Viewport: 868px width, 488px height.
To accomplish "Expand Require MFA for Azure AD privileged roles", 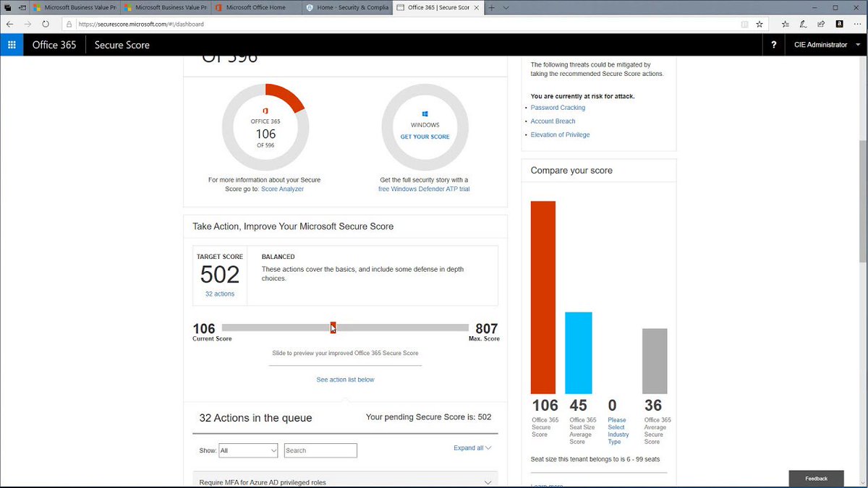I will click(x=346, y=481).
